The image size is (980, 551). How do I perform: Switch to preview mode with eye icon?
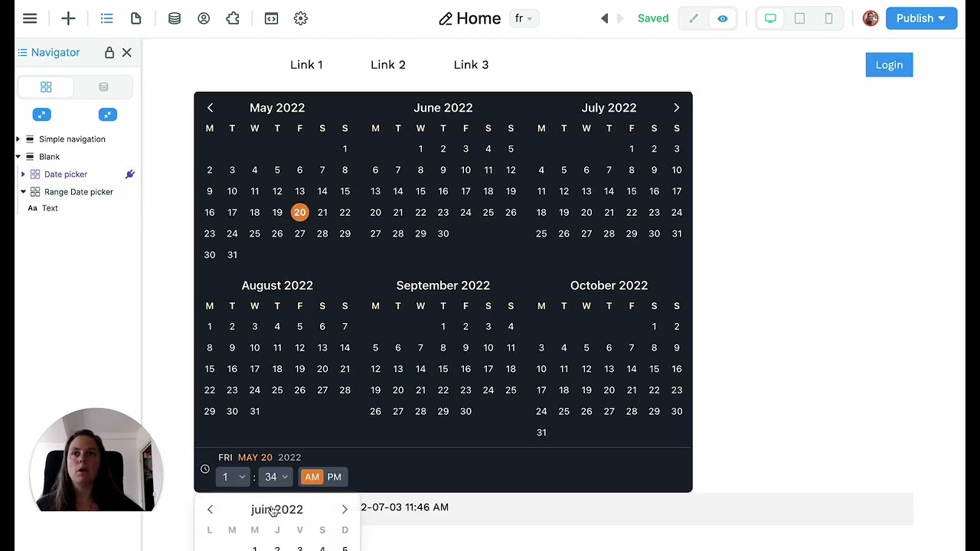723,18
